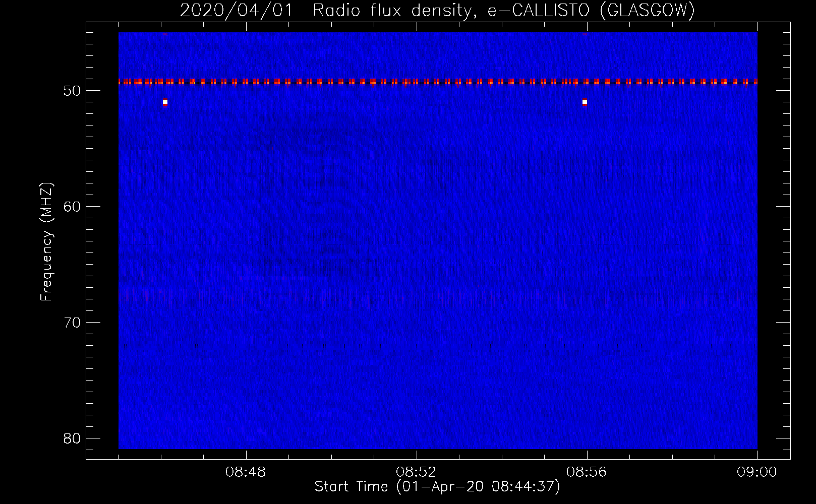Click the white burst marker near 08:56
Image resolution: width=816 pixels, height=504 pixels.
[x=585, y=102]
